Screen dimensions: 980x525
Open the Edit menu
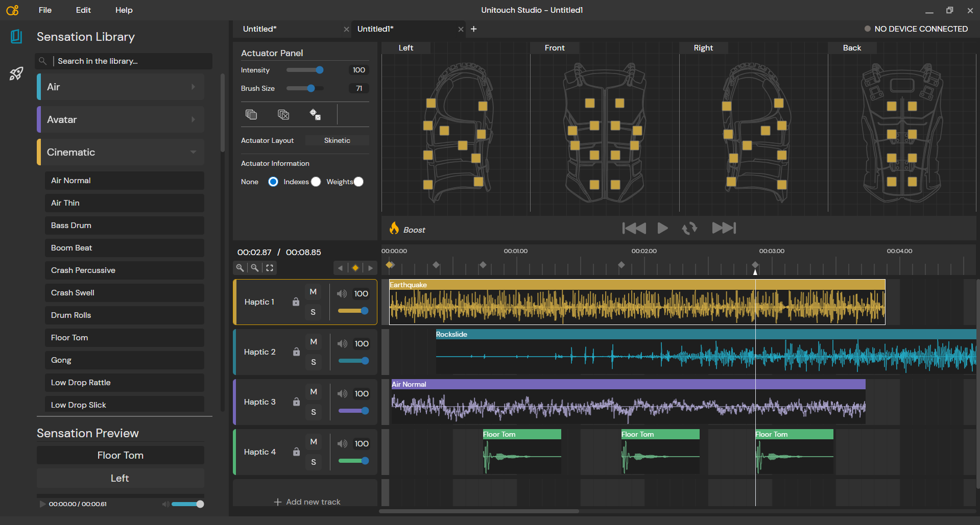tap(83, 10)
